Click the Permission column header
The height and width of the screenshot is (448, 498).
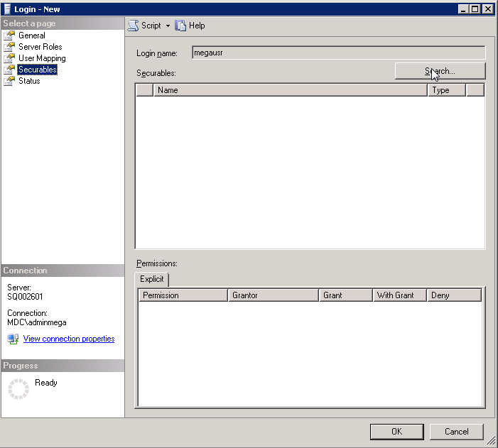[x=183, y=295]
